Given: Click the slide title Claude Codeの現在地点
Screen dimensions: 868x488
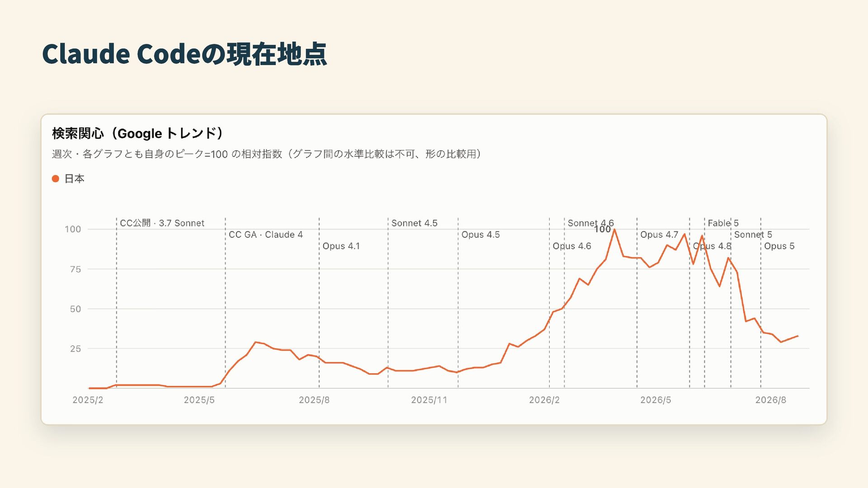Looking at the screenshot, I should click(x=184, y=54).
